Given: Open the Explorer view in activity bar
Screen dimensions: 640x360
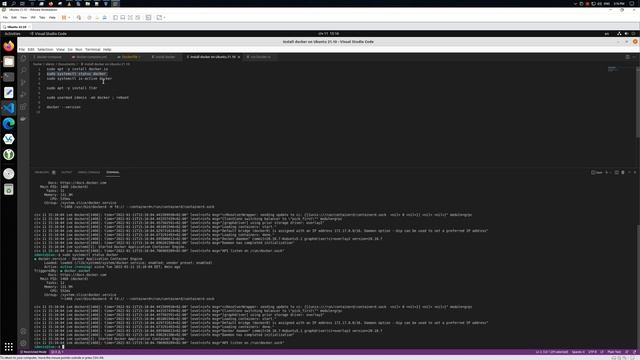Looking at the screenshot, I should (23, 58).
